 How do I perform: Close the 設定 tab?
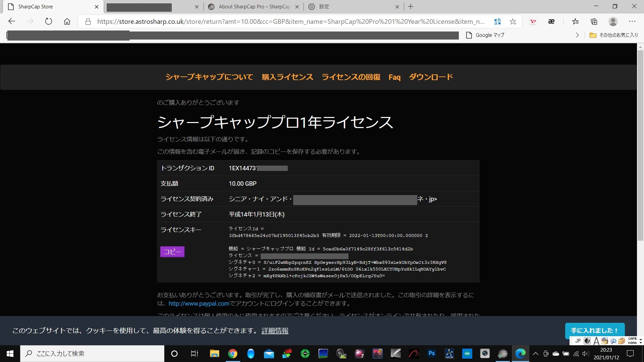point(397,7)
